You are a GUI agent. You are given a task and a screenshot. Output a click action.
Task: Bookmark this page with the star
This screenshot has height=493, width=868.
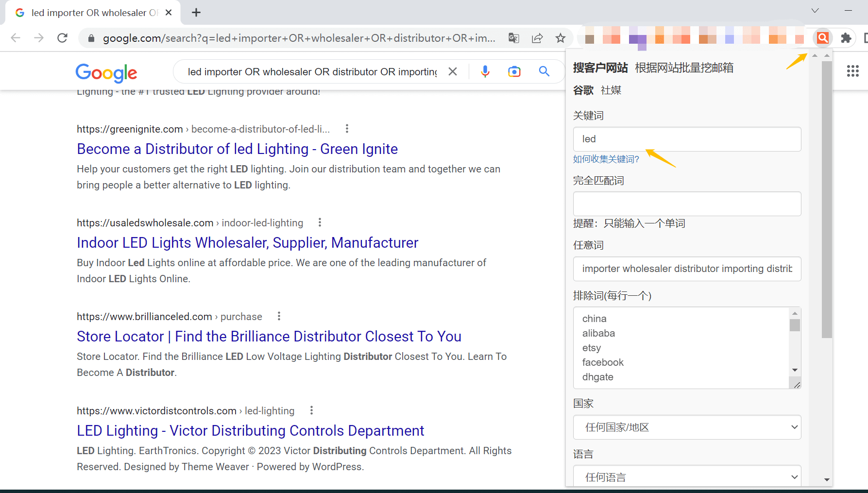(x=561, y=38)
